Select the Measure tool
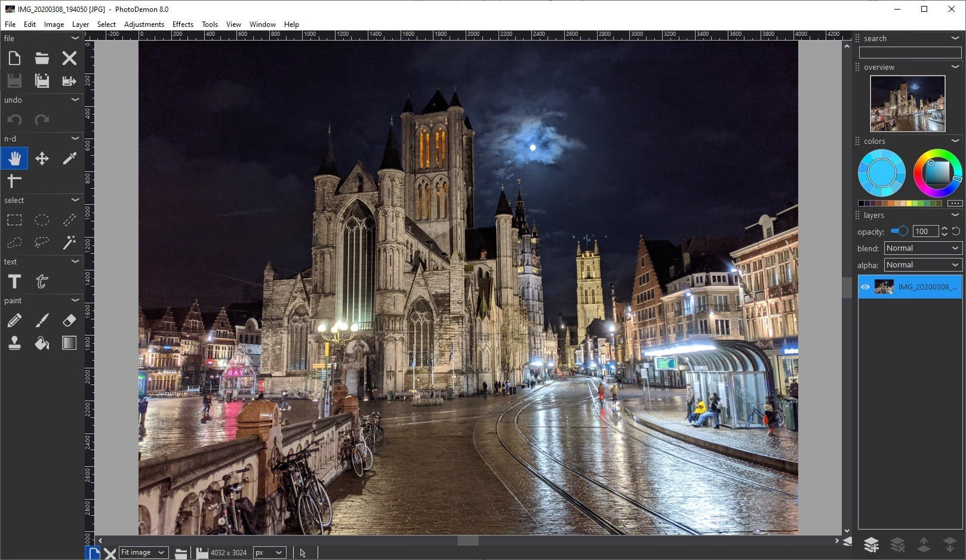This screenshot has height=560, width=966. pyautogui.click(x=14, y=180)
